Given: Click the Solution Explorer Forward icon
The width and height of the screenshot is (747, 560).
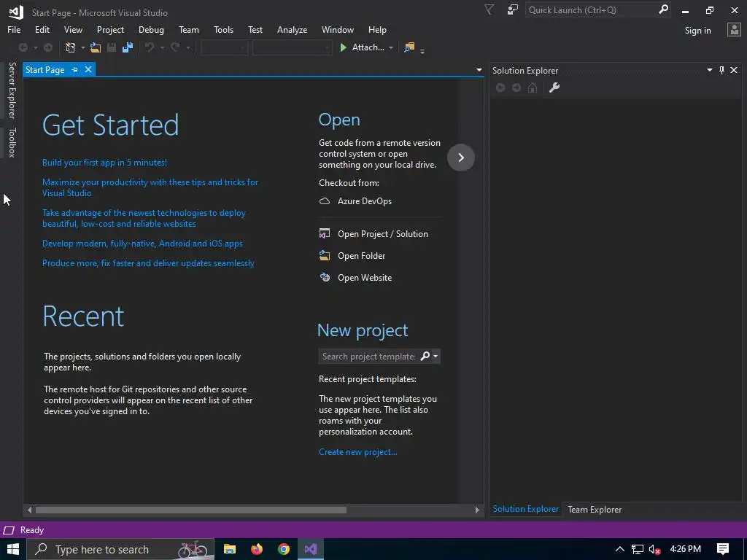Looking at the screenshot, I should (516, 87).
